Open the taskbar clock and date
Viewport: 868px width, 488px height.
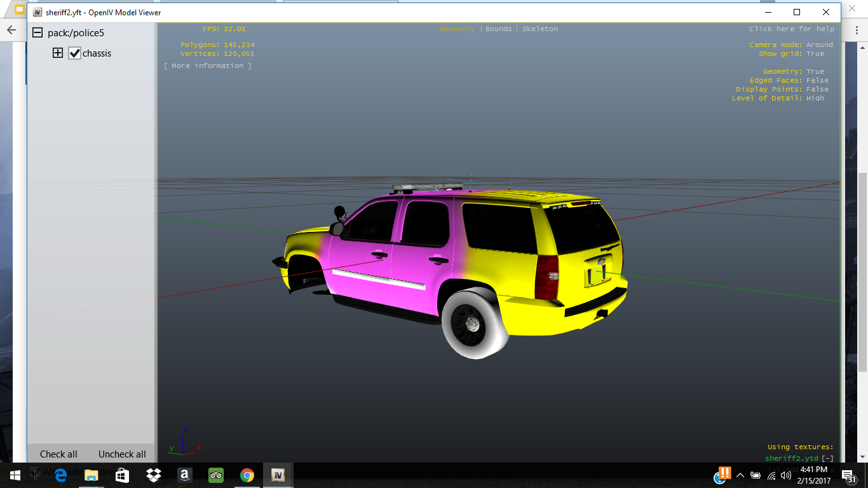click(814, 475)
